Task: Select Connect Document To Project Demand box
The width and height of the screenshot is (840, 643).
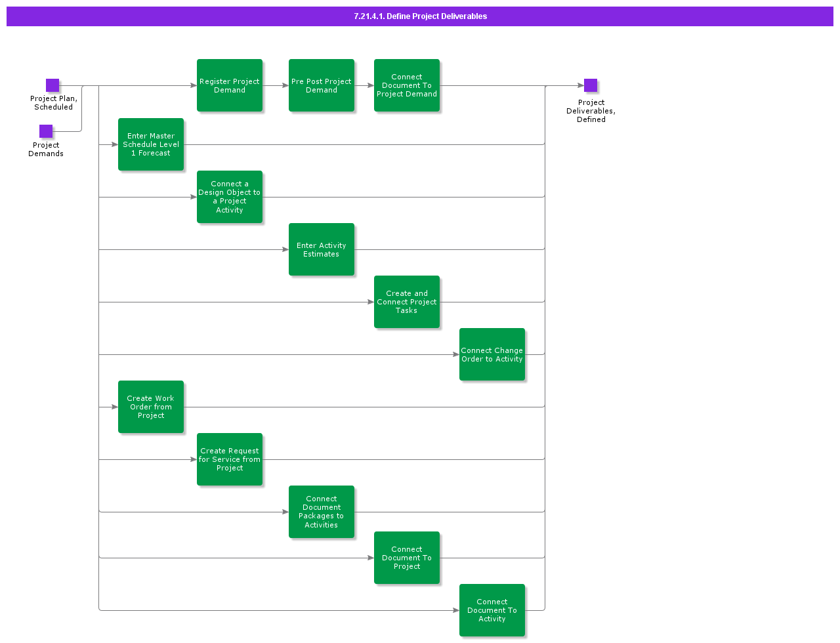Action: (407, 85)
